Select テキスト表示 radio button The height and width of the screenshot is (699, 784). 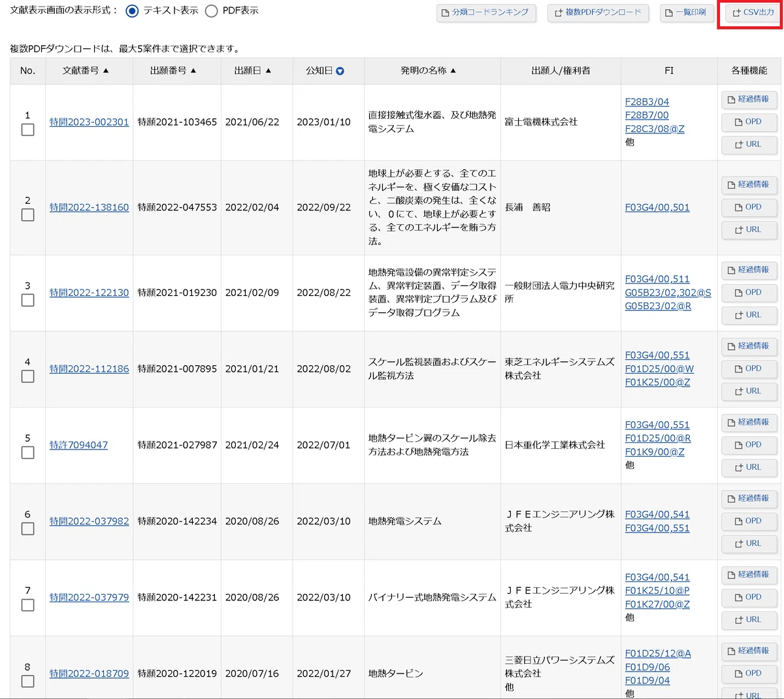point(132,11)
